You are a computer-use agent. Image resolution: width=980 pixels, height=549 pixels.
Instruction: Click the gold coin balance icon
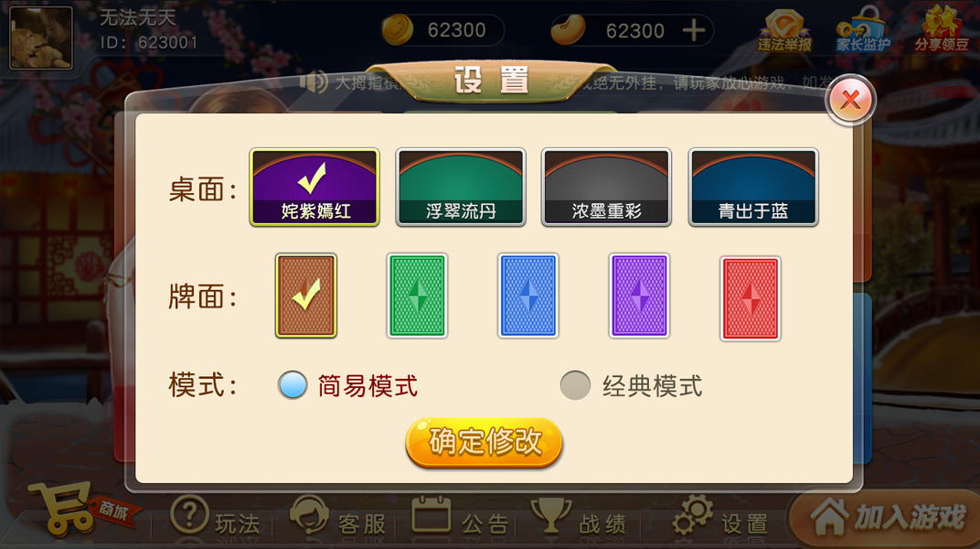398,29
